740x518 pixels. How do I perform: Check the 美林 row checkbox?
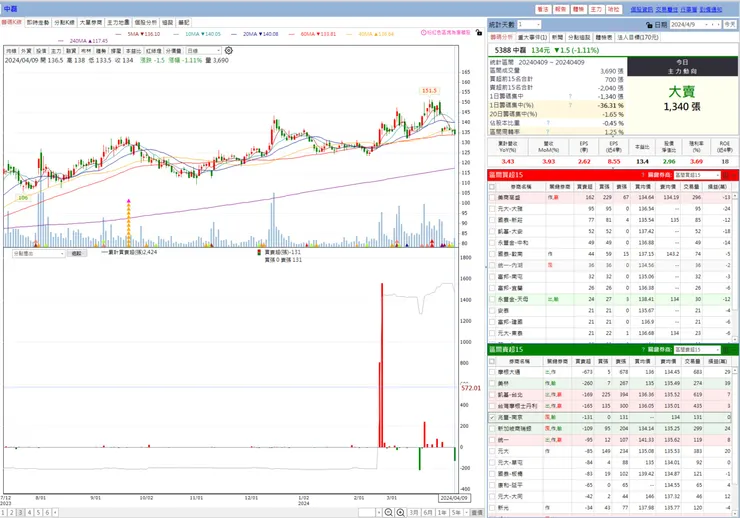tap(492, 384)
